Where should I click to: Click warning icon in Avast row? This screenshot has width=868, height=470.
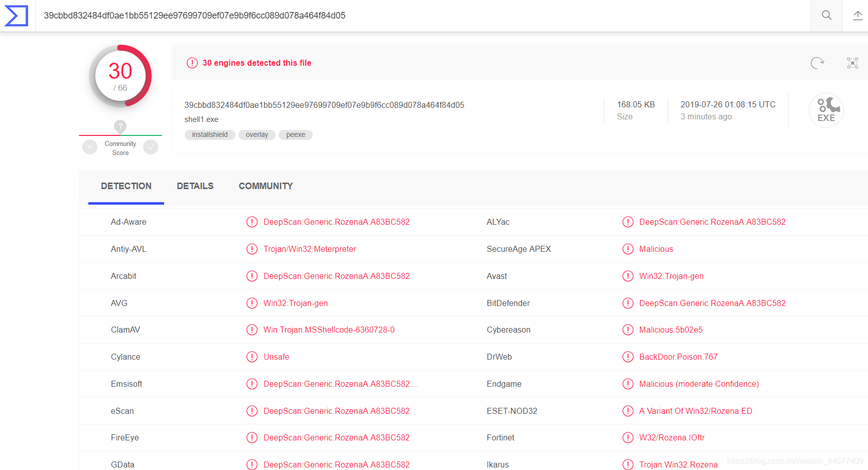628,276
